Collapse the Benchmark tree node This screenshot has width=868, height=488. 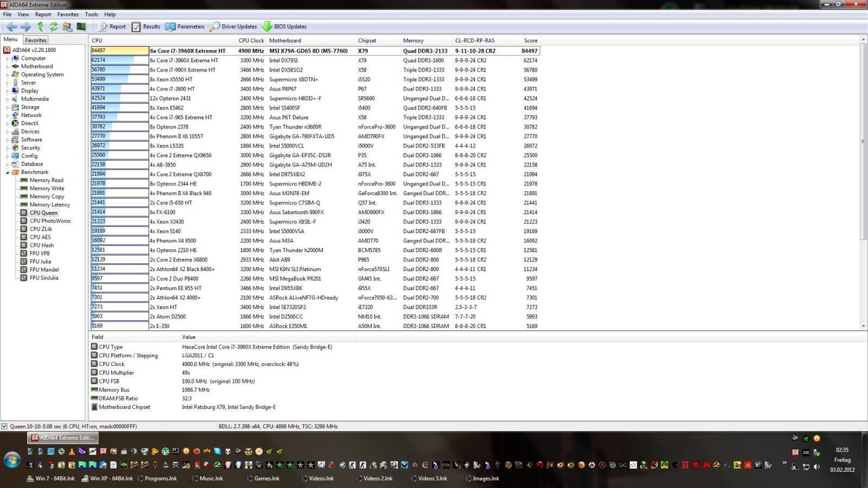7,172
